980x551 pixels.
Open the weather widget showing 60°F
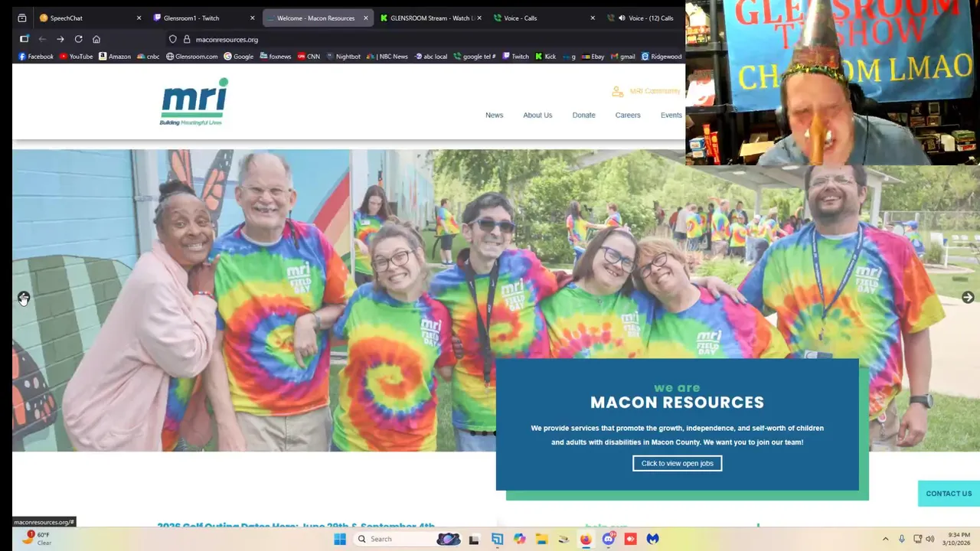tap(36, 539)
